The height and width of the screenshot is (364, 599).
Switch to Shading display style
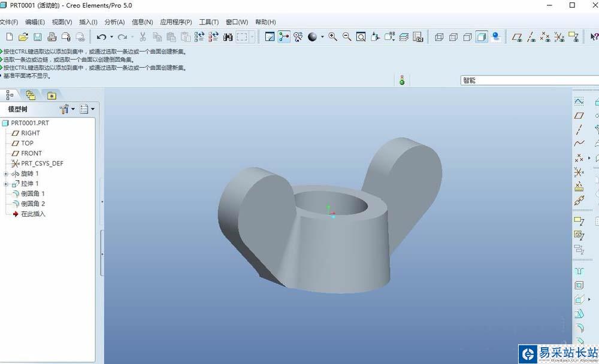click(x=482, y=37)
